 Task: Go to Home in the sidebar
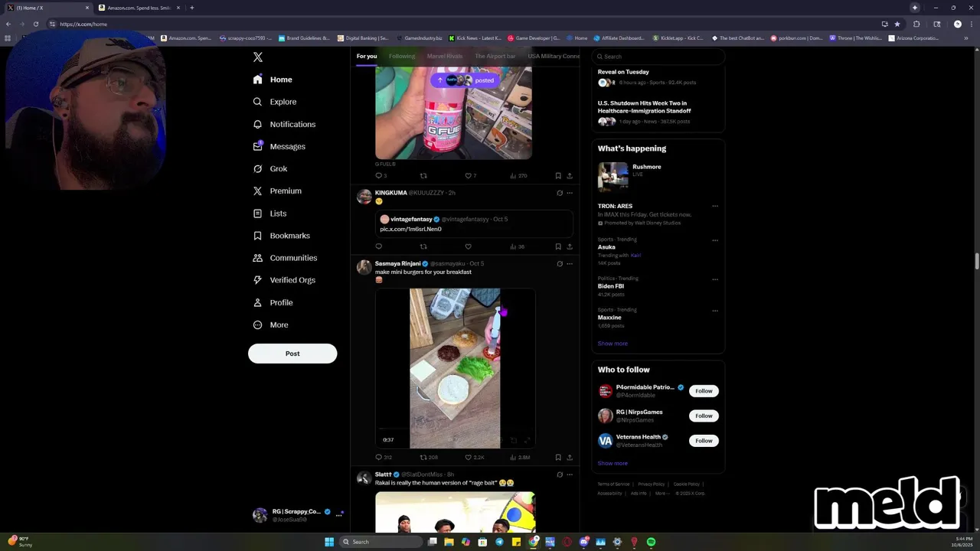pyautogui.click(x=273, y=80)
